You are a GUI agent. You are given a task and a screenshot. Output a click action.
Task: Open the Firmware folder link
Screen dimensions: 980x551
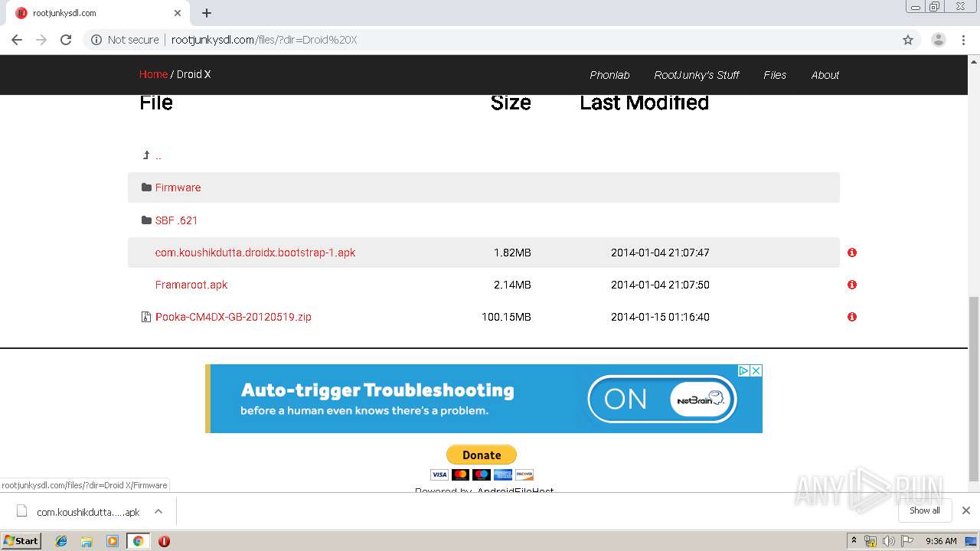178,187
